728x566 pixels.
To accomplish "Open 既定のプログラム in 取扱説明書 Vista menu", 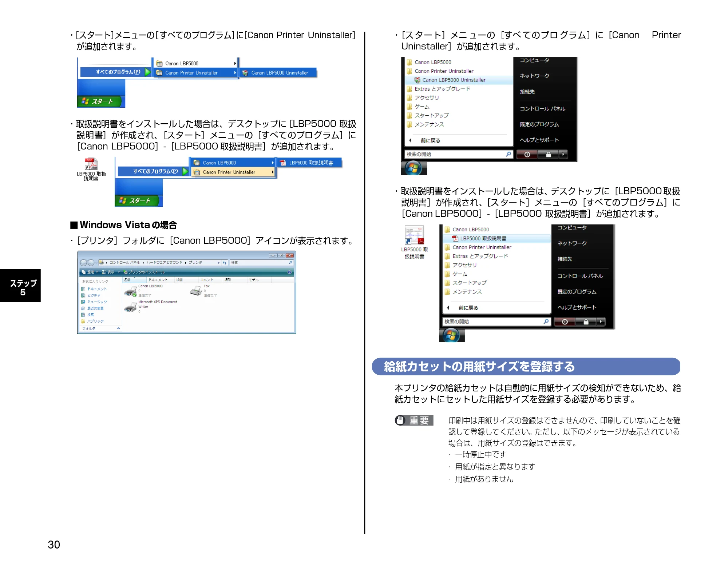I will (577, 292).
